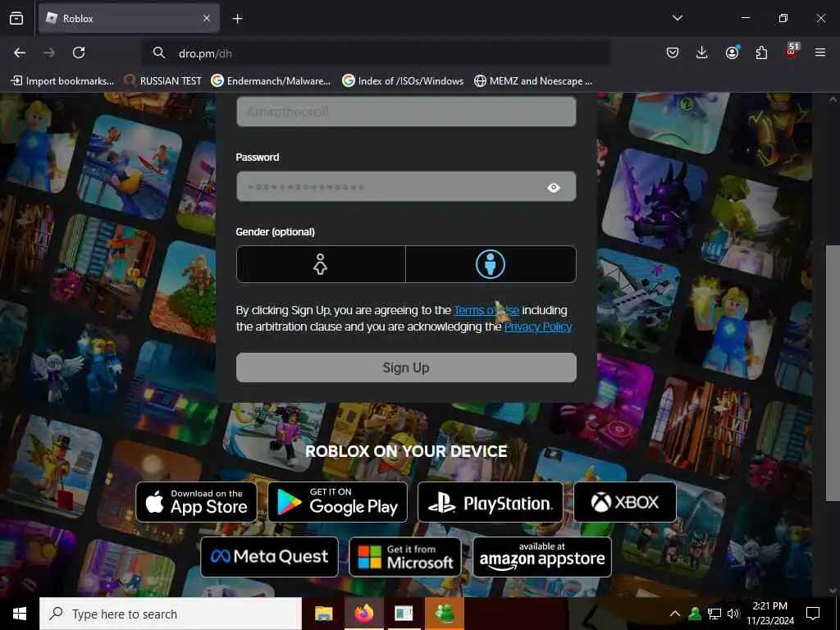840x630 pixels.
Task: Click the XBOX badge
Action: 624,502
